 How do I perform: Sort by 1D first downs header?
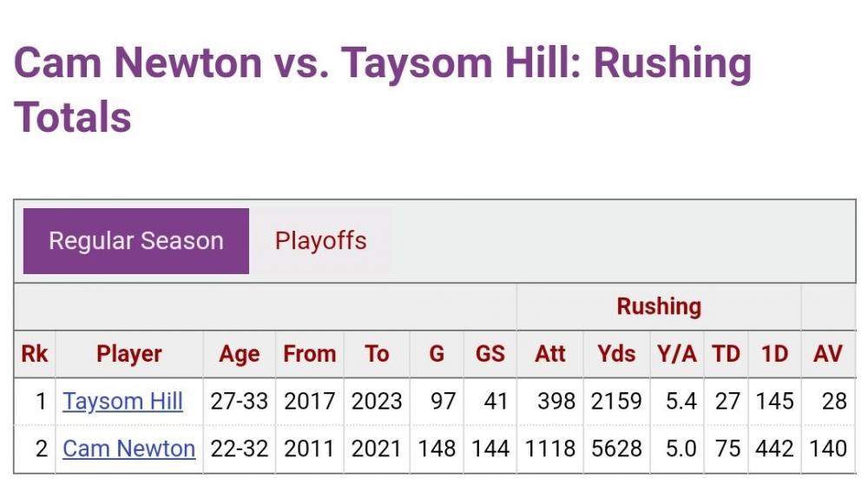pyautogui.click(x=774, y=354)
